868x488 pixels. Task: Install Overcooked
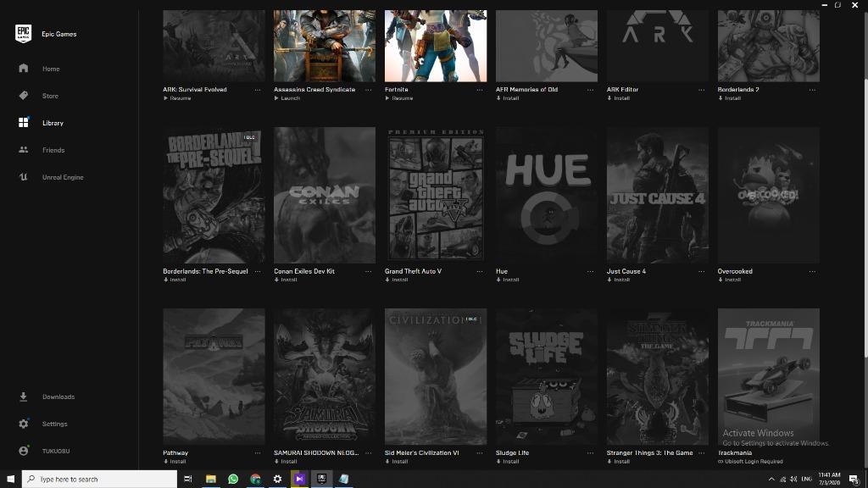[730, 280]
